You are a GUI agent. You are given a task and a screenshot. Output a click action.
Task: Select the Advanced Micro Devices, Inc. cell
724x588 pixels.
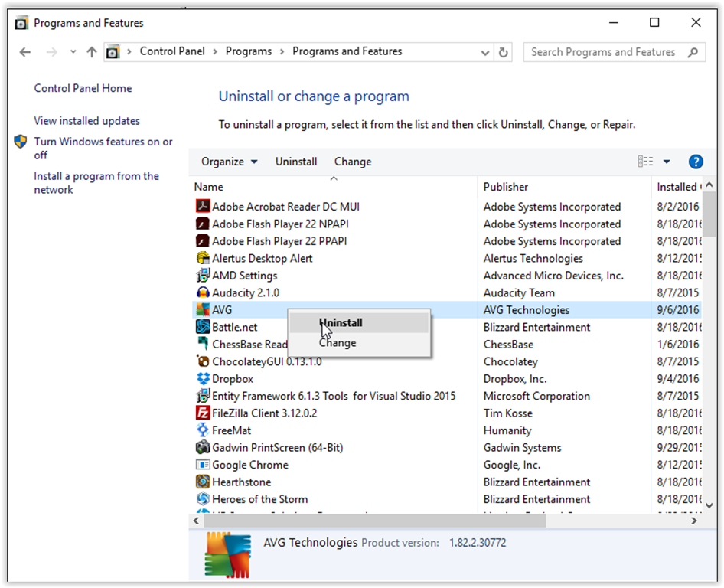(x=553, y=276)
